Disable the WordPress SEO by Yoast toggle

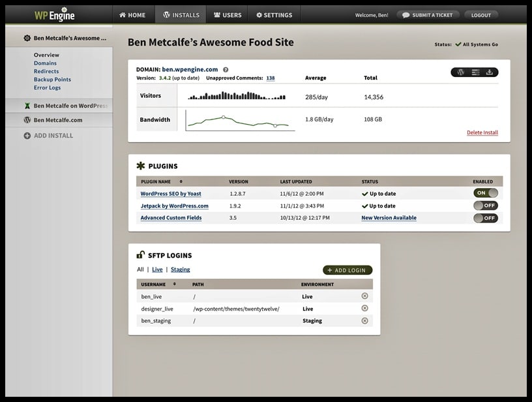point(486,193)
